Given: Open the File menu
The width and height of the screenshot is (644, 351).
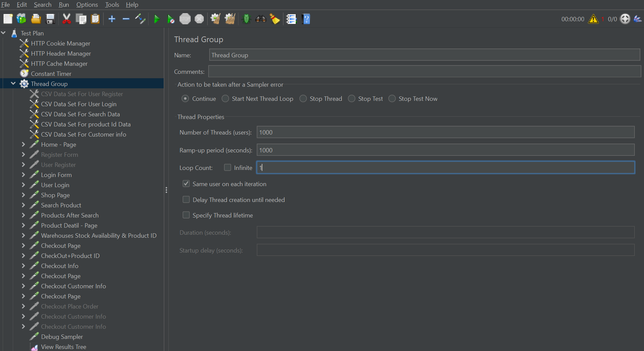Looking at the screenshot, I should click(x=5, y=5).
